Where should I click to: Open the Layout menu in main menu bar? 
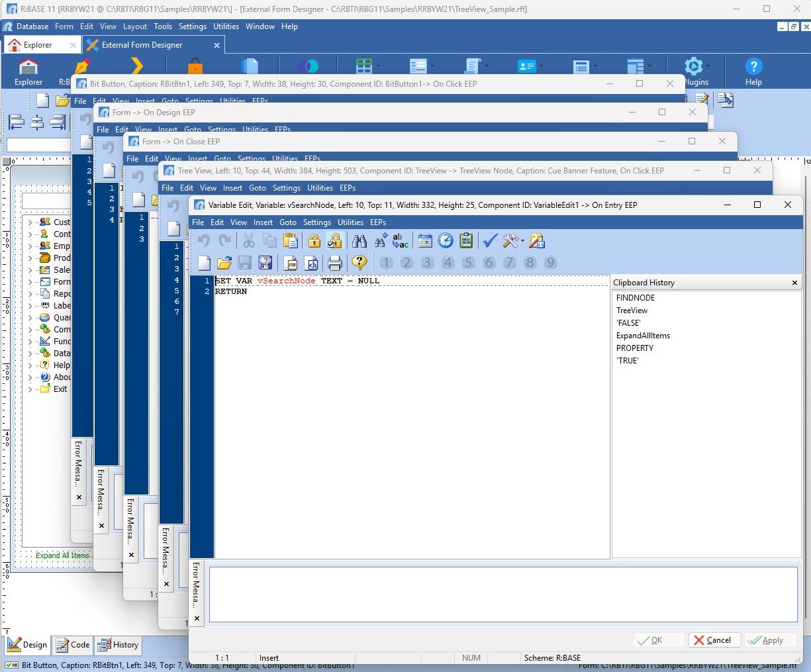pos(135,26)
